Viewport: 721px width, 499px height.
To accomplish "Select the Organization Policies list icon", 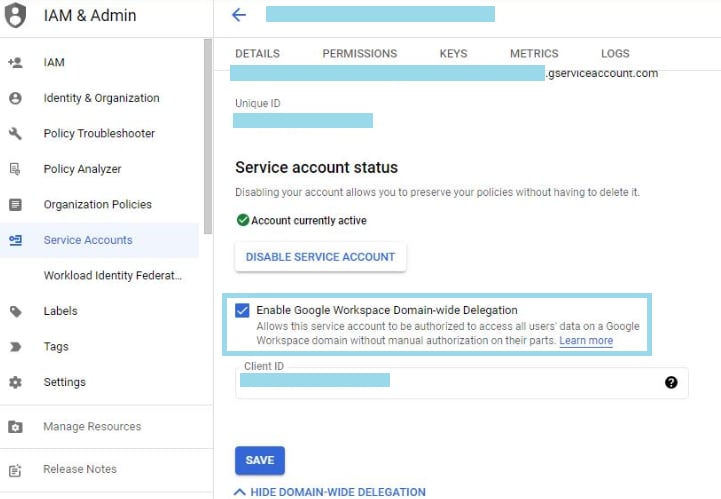I will click(15, 204).
